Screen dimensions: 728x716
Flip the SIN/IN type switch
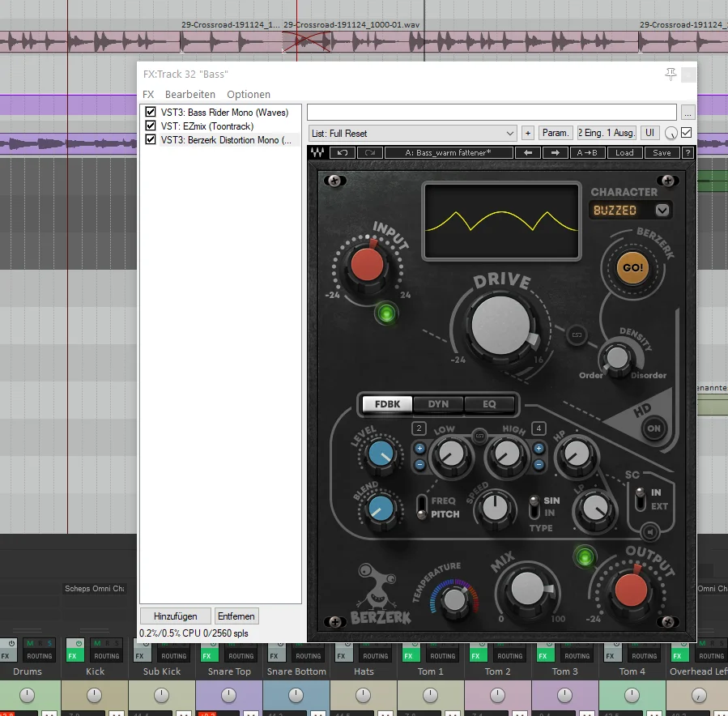pyautogui.click(x=534, y=507)
